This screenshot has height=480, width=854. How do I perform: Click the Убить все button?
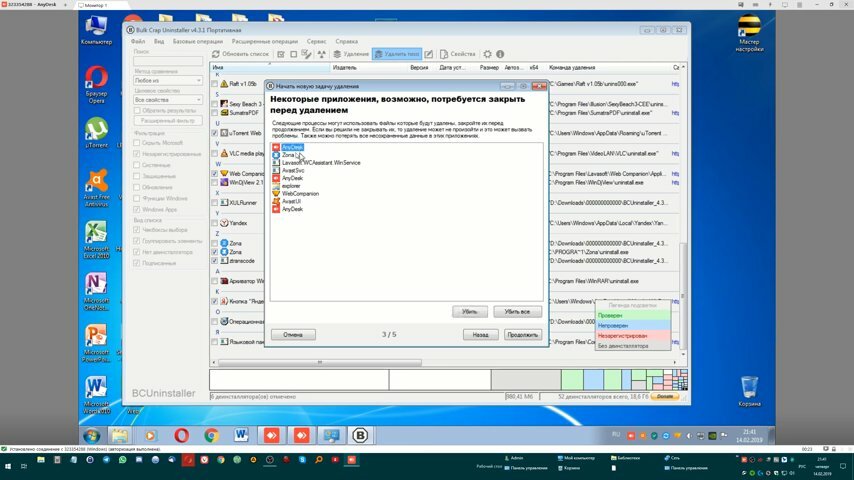click(x=517, y=312)
